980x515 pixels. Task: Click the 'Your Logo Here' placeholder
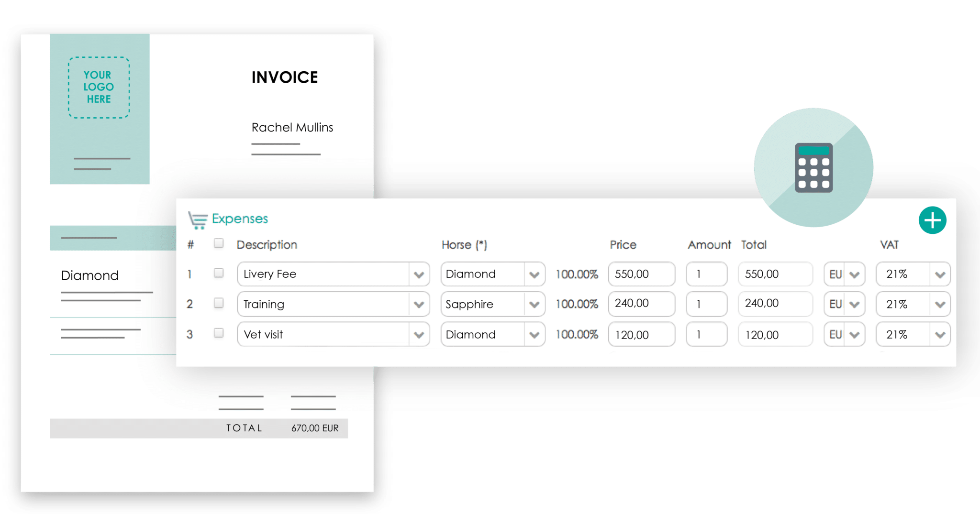coord(99,88)
